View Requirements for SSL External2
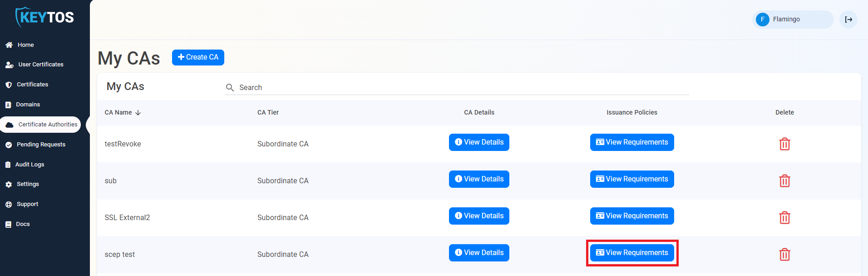This screenshot has width=868, height=276. pos(631,216)
